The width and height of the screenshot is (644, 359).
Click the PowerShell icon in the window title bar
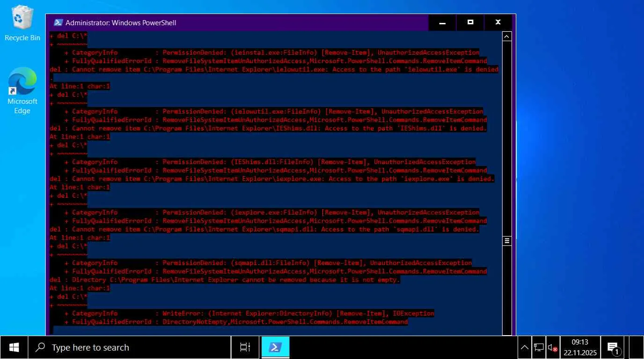[x=58, y=22]
